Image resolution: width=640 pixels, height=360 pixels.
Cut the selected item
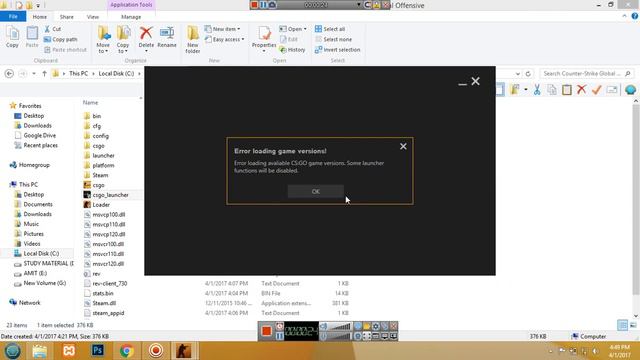[x=53, y=29]
